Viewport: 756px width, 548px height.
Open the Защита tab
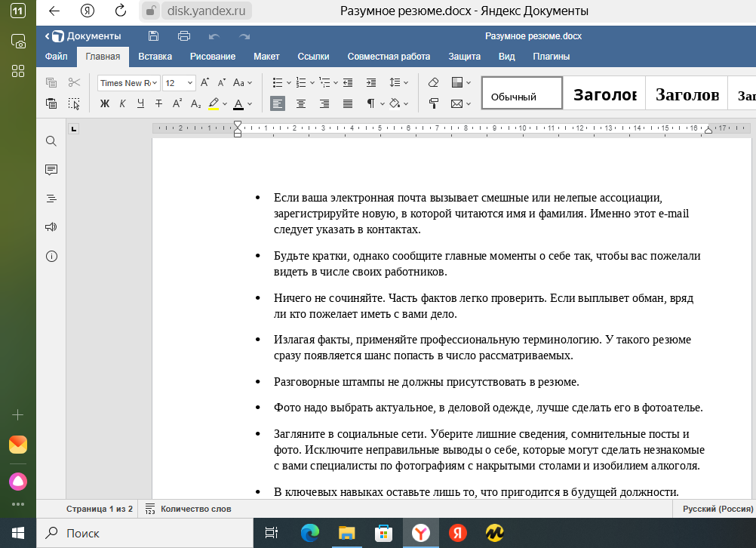pos(464,57)
